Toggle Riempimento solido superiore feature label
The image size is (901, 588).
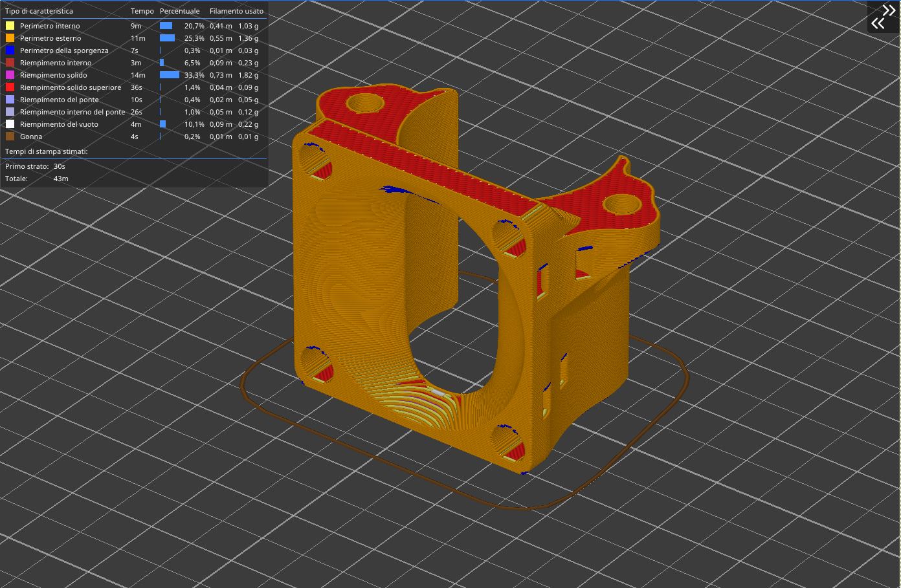[71, 87]
